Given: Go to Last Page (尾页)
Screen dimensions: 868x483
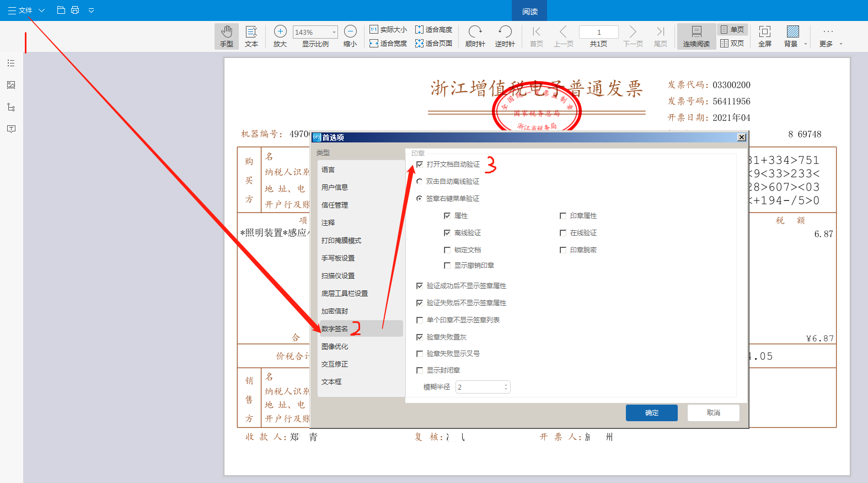Looking at the screenshot, I should point(661,36).
